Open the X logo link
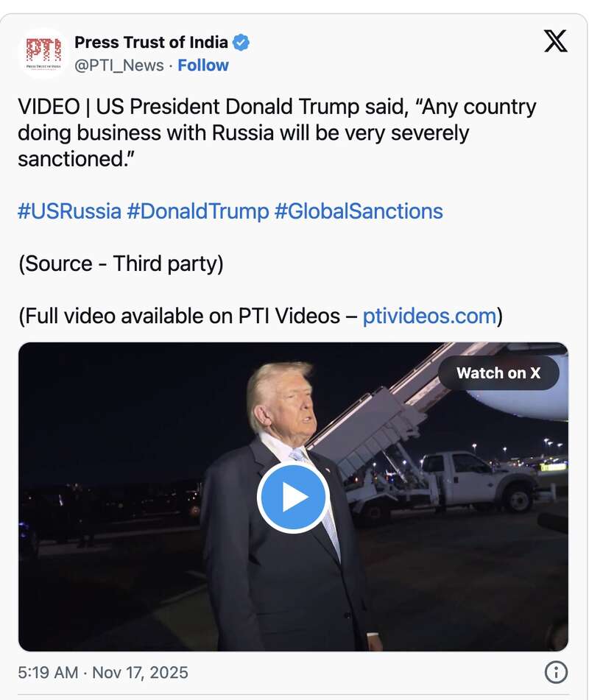This screenshot has height=700, width=589. tap(555, 41)
